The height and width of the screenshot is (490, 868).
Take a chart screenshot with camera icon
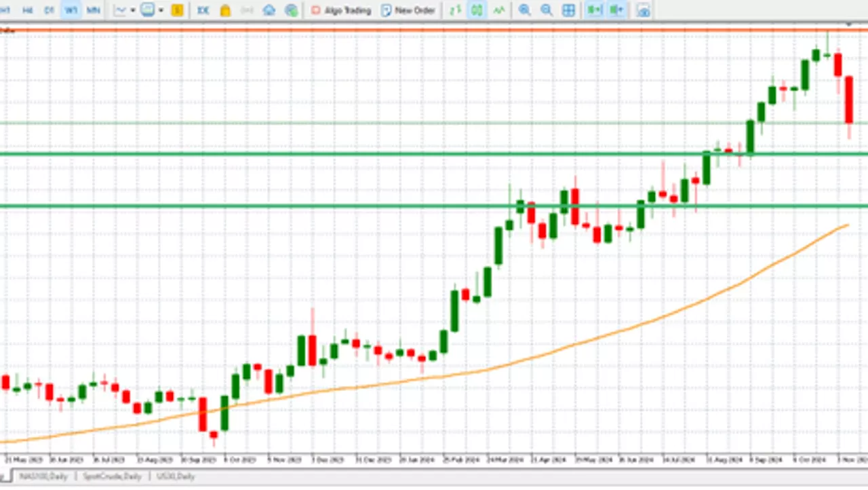pos(644,10)
